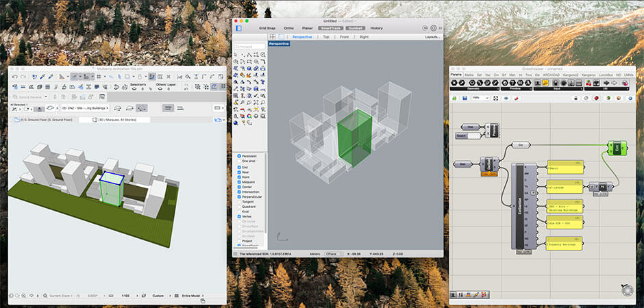Click the Rhino settings gear icon

433,28
